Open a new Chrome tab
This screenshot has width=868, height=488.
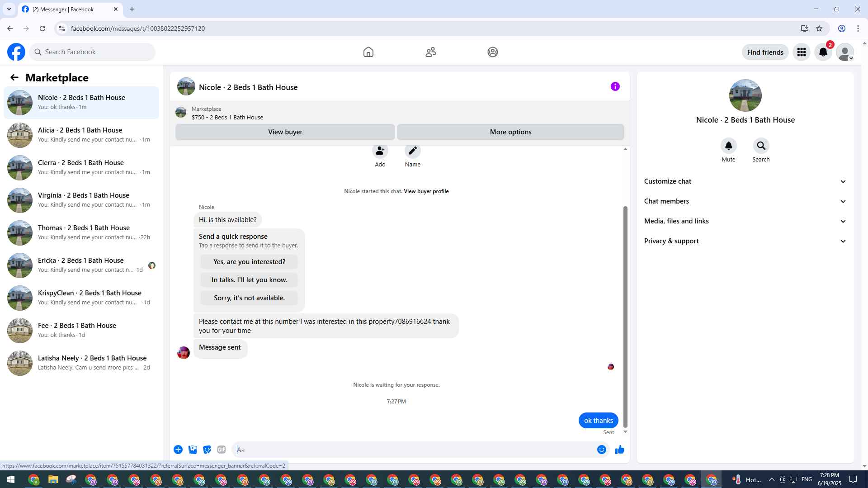point(132,9)
